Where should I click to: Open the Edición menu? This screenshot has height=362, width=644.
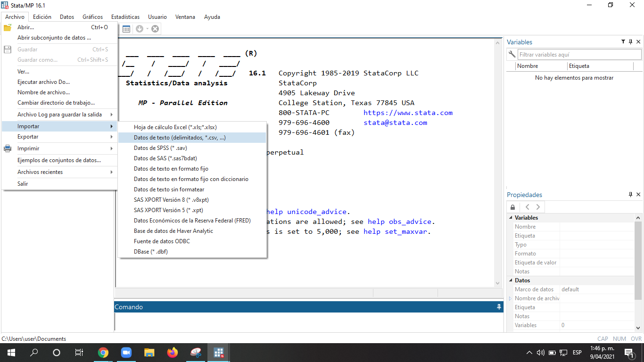(42, 17)
